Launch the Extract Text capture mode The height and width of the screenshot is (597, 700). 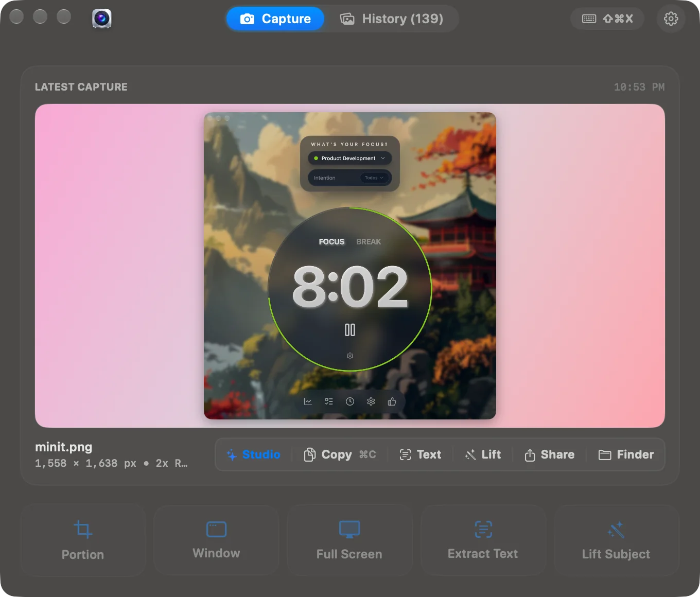click(483, 540)
